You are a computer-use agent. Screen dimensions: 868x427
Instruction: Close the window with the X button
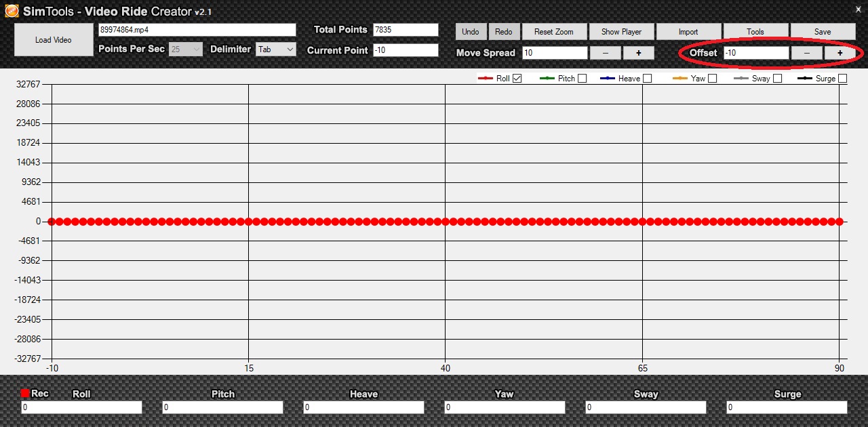point(857,9)
